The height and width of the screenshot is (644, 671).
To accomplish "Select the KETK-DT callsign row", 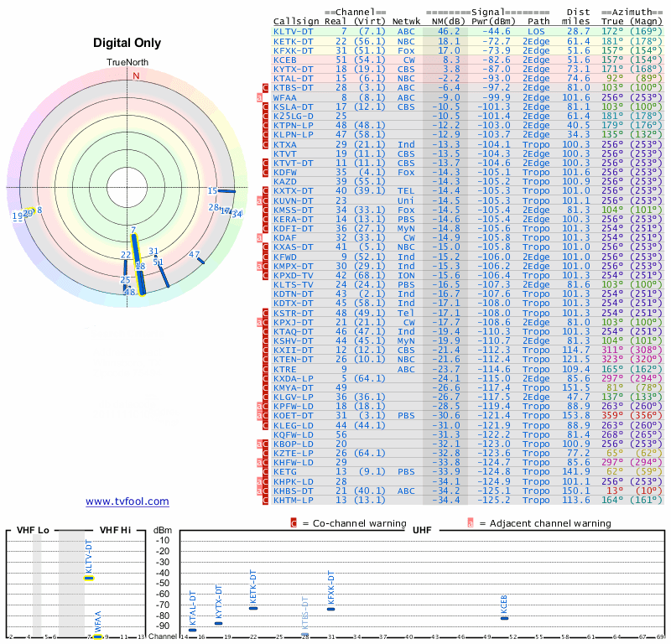I will click(293, 41).
